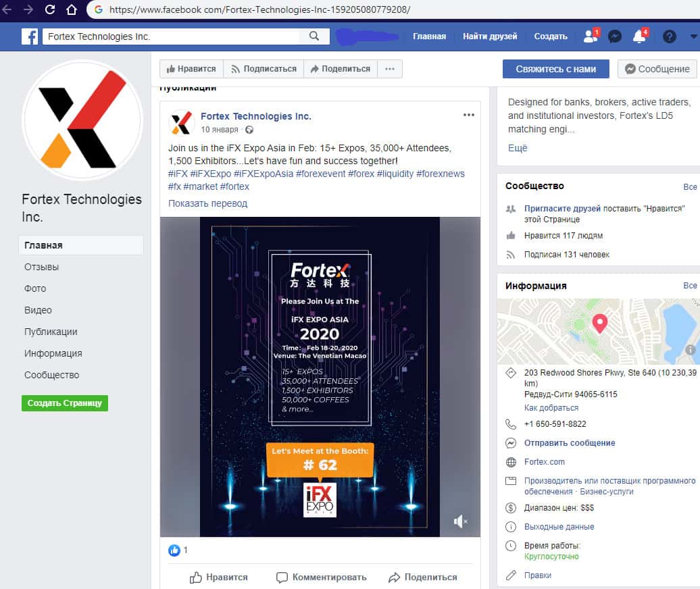
Task: Open friend requests icon
Action: (x=591, y=36)
